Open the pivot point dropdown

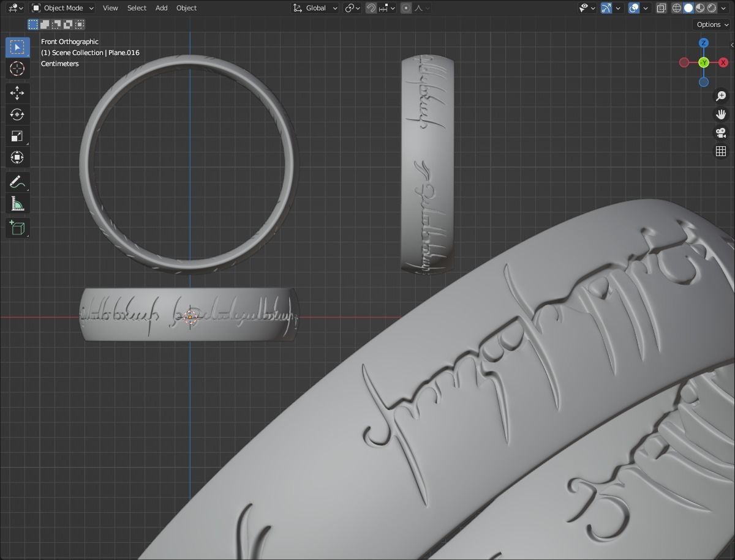(353, 8)
